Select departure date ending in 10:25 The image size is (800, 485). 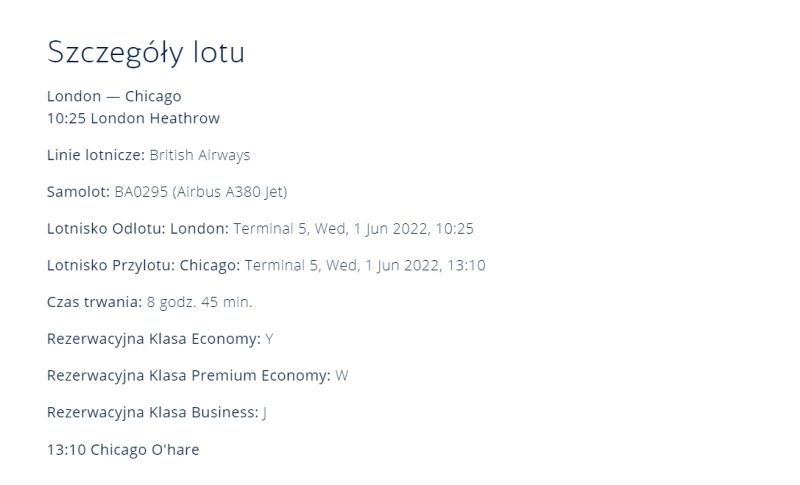354,229
